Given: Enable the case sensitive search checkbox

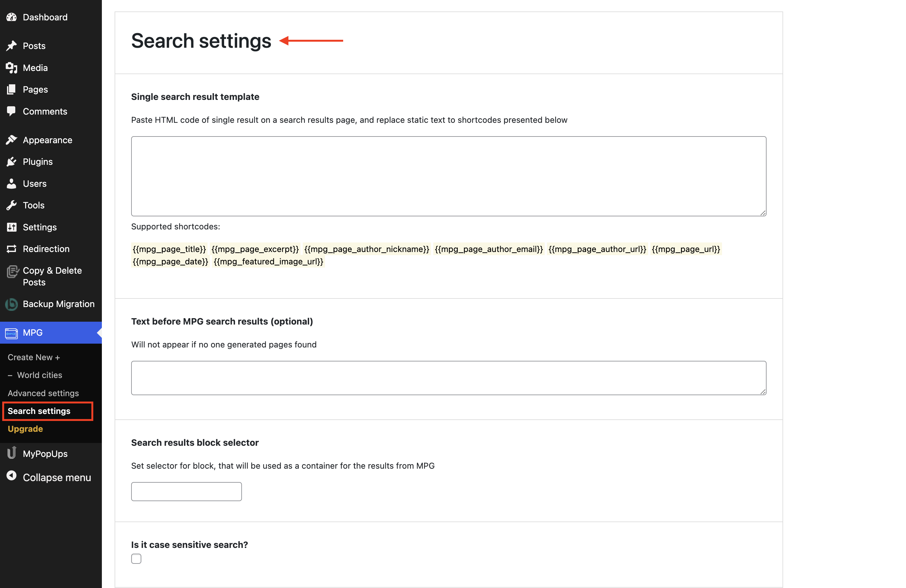Looking at the screenshot, I should (136, 558).
